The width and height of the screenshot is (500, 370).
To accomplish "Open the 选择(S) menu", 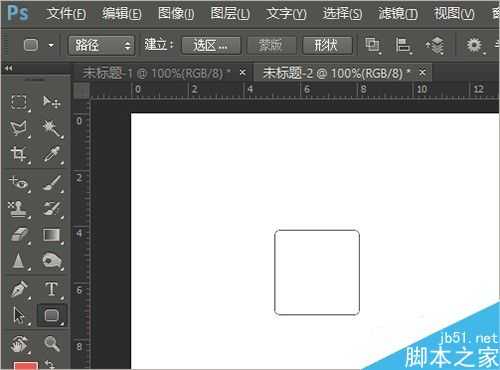I will coord(342,13).
